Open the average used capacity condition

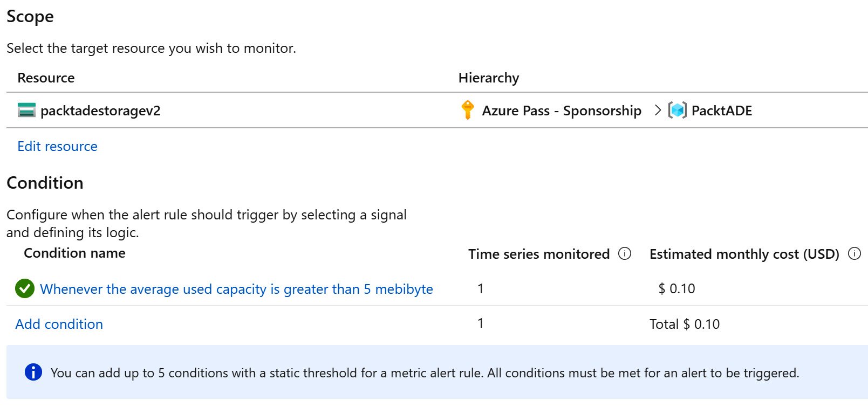tap(236, 289)
